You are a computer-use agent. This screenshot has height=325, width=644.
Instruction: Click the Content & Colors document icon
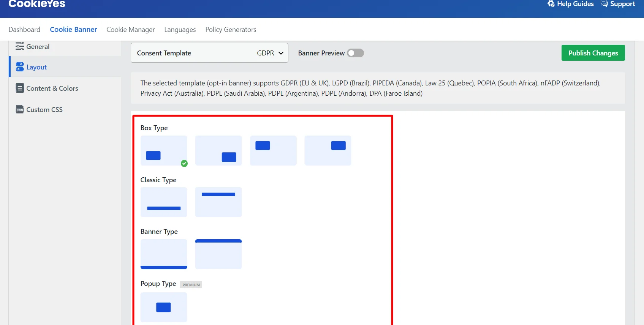[20, 88]
